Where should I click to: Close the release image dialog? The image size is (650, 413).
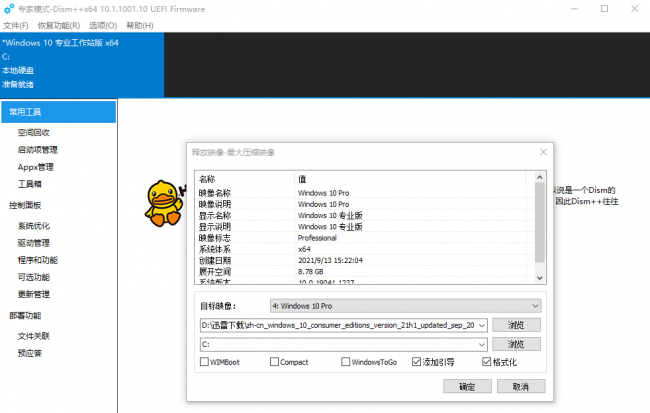click(x=543, y=152)
